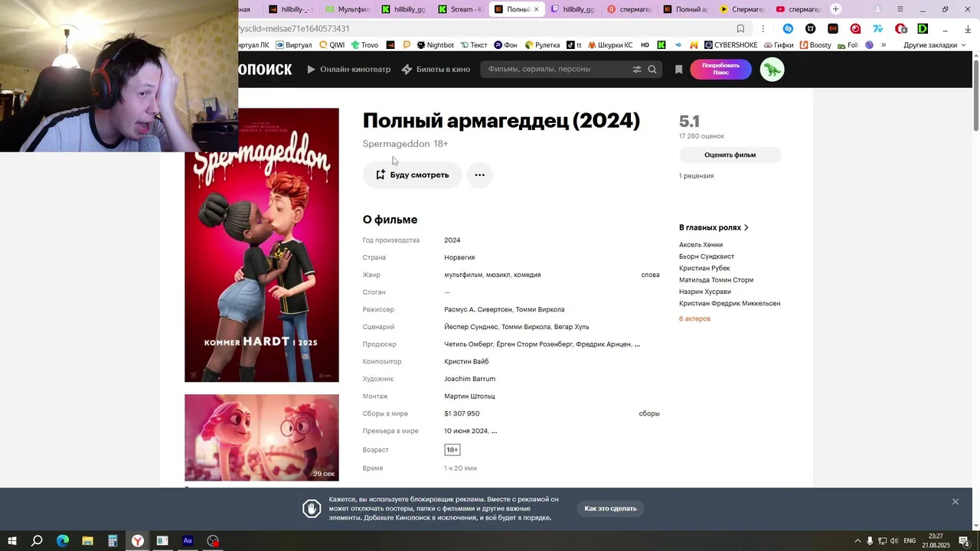
Task: Open search filters icon in Kinopoisk search bar
Action: (x=636, y=69)
